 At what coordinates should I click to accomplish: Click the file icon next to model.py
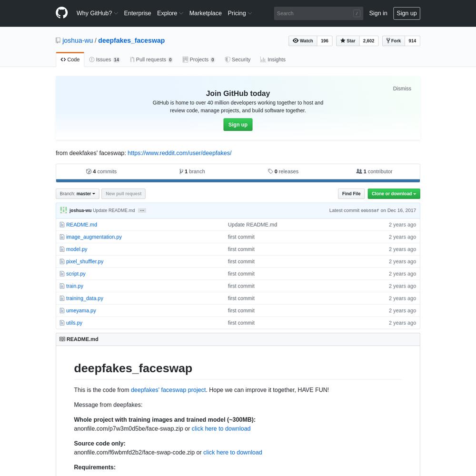tap(62, 249)
